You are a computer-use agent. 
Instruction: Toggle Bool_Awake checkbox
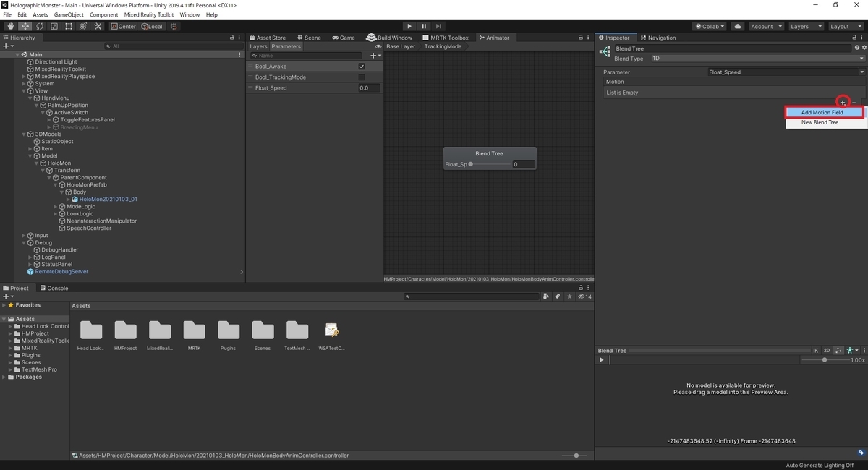tap(362, 67)
